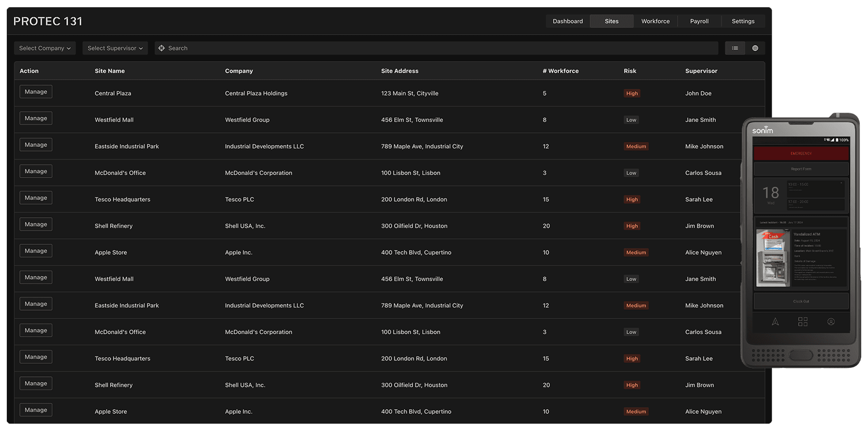
Task: Click Manage in the second Shell Refinery row
Action: pos(36,383)
